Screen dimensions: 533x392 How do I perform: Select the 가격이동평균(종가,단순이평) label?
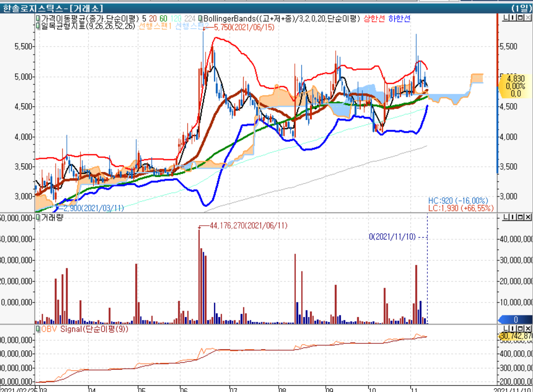(90, 19)
